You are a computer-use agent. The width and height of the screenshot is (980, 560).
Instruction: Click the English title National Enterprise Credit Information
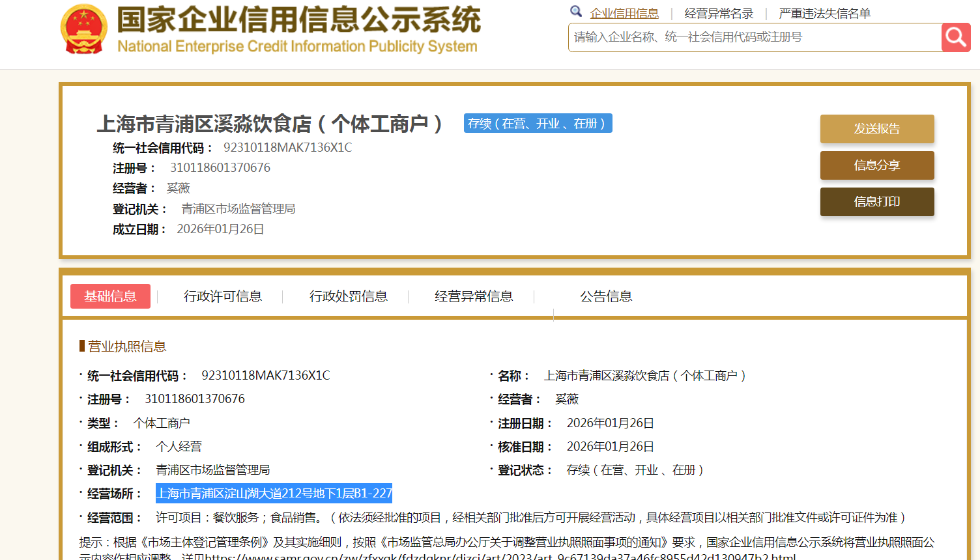pyautogui.click(x=297, y=46)
